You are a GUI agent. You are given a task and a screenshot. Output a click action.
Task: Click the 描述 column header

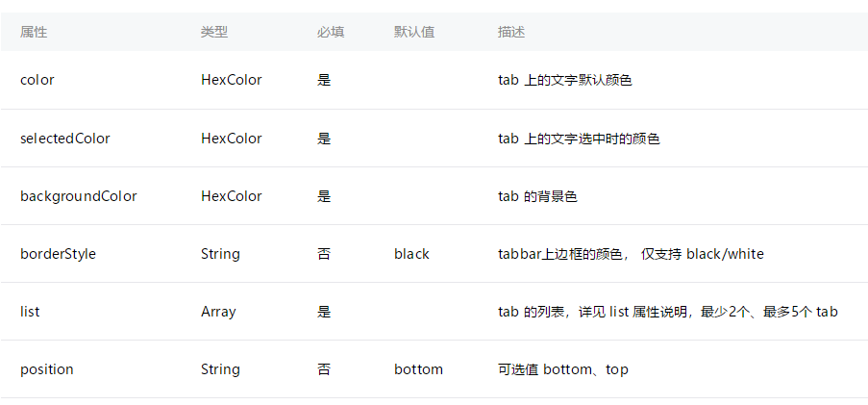(511, 32)
